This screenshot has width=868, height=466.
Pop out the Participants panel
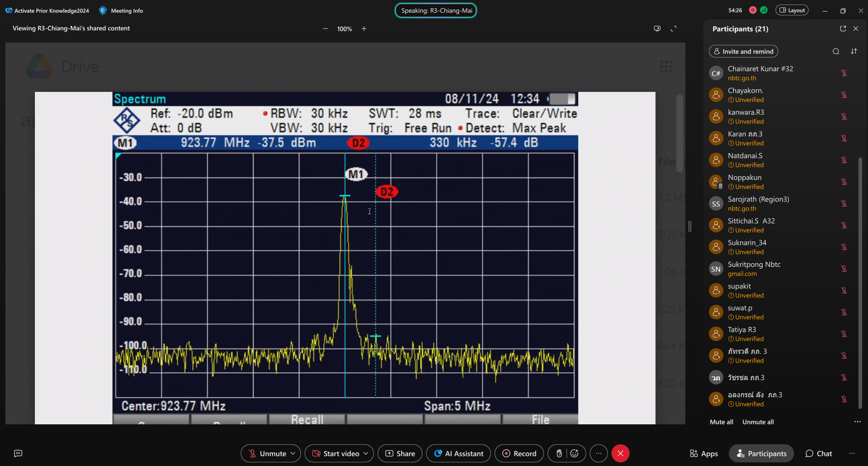coord(843,29)
